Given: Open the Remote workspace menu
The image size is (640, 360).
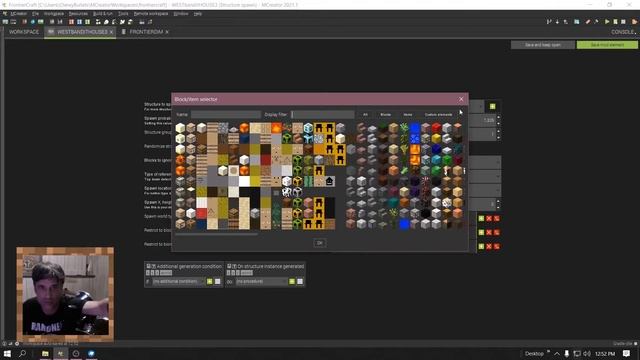Looking at the screenshot, I should pos(151,13).
